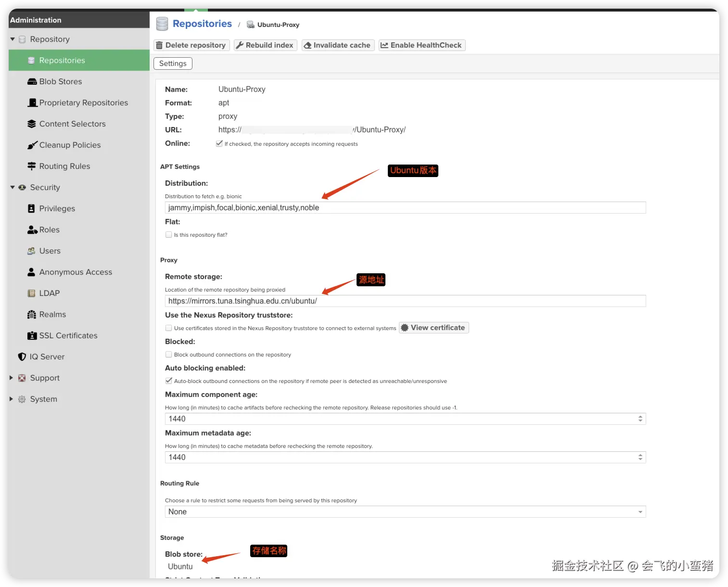The image size is (728, 587).
Task: Collapse the Repository tree section
Action: (x=13, y=39)
